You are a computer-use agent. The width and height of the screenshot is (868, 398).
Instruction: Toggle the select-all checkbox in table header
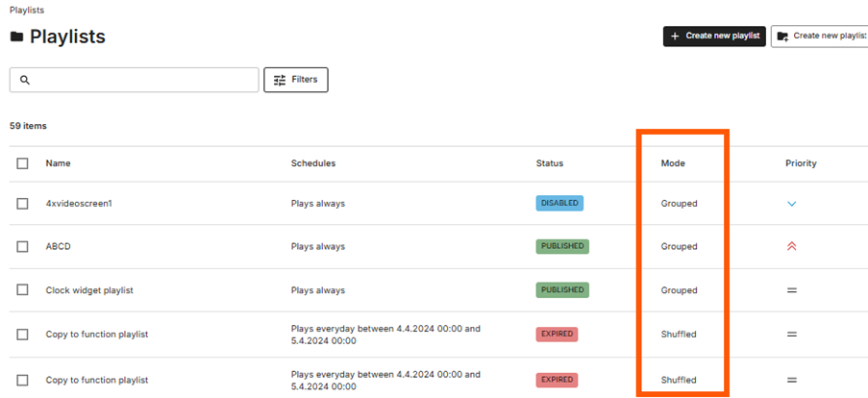22,163
